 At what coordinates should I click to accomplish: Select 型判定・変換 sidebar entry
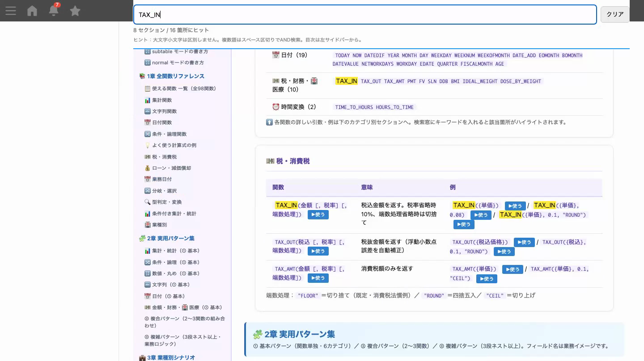(x=163, y=202)
